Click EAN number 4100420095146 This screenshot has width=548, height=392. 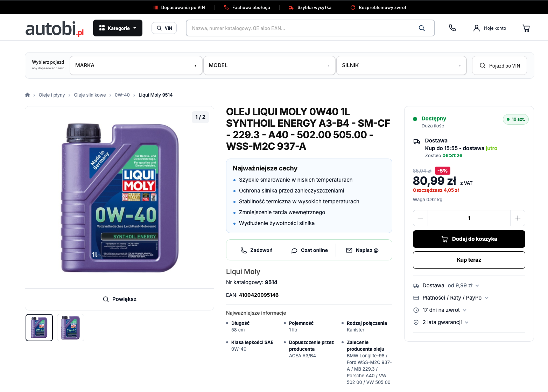point(259,295)
